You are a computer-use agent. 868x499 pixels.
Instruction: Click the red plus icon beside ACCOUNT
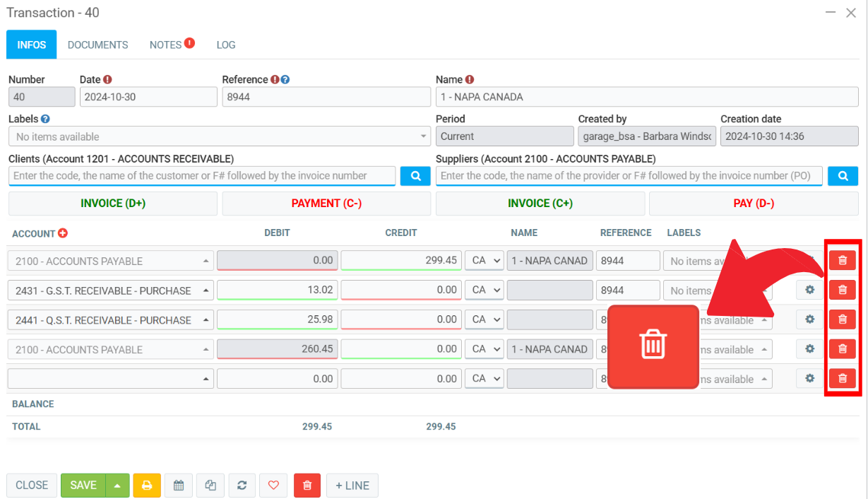point(63,233)
